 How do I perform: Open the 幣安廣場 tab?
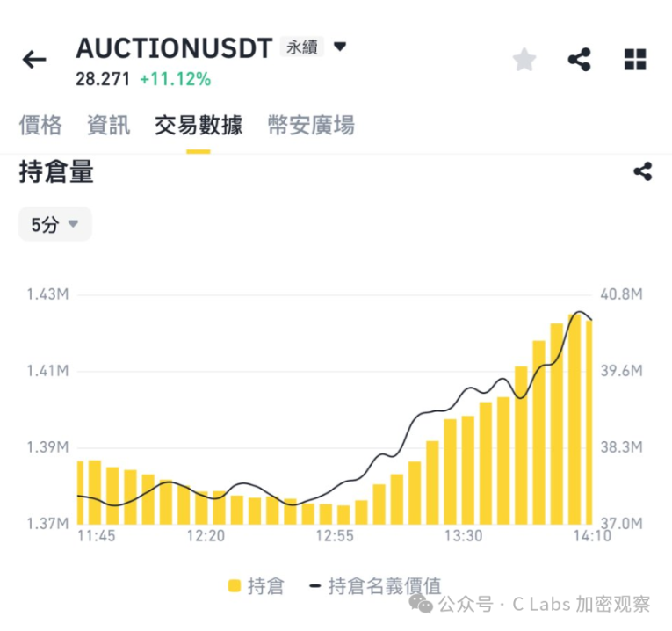pos(312,125)
